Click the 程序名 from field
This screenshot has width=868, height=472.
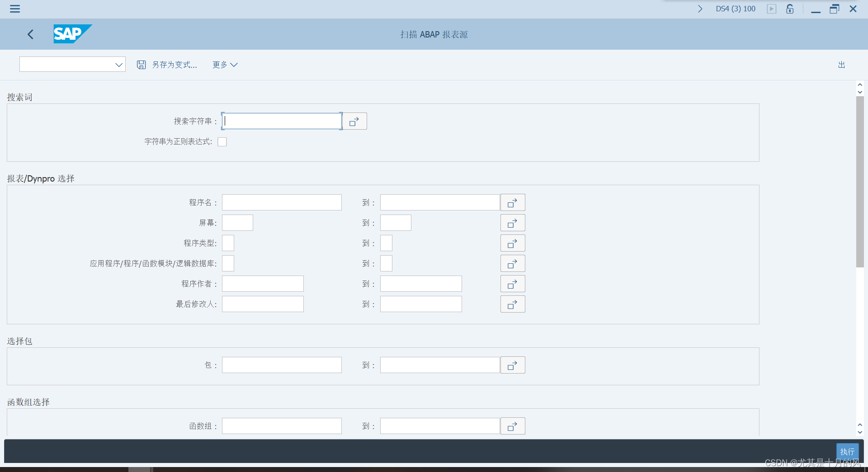(x=282, y=202)
